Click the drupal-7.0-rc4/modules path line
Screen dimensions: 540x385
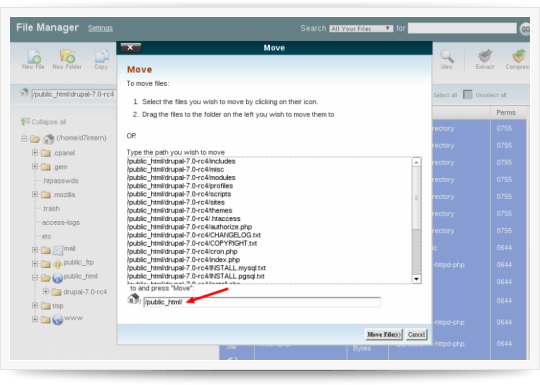pyautogui.click(x=181, y=178)
